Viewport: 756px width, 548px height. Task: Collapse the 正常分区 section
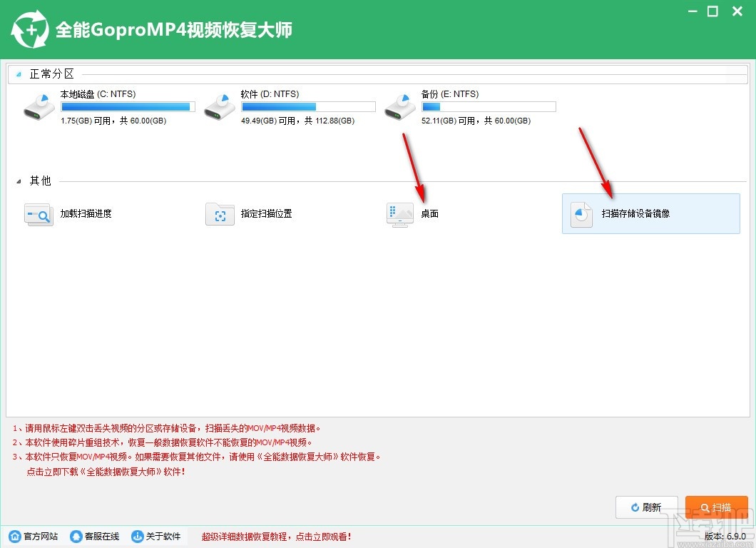coord(19,74)
